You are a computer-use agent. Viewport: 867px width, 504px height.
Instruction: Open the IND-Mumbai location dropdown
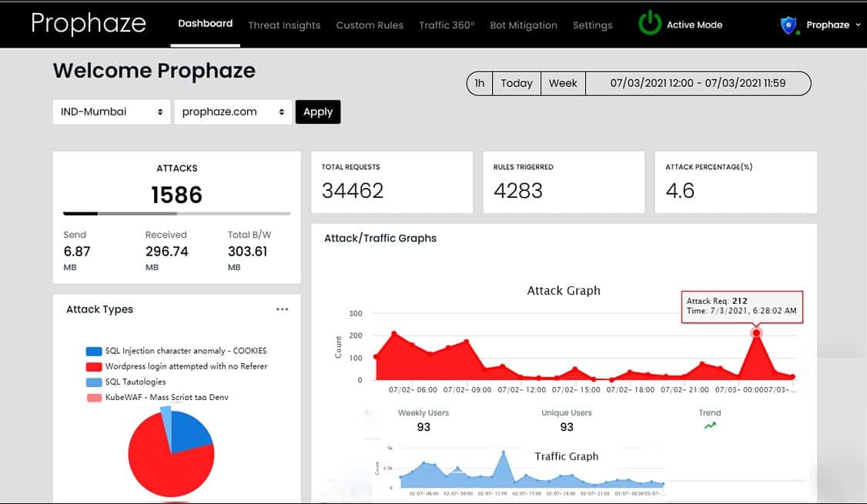111,112
